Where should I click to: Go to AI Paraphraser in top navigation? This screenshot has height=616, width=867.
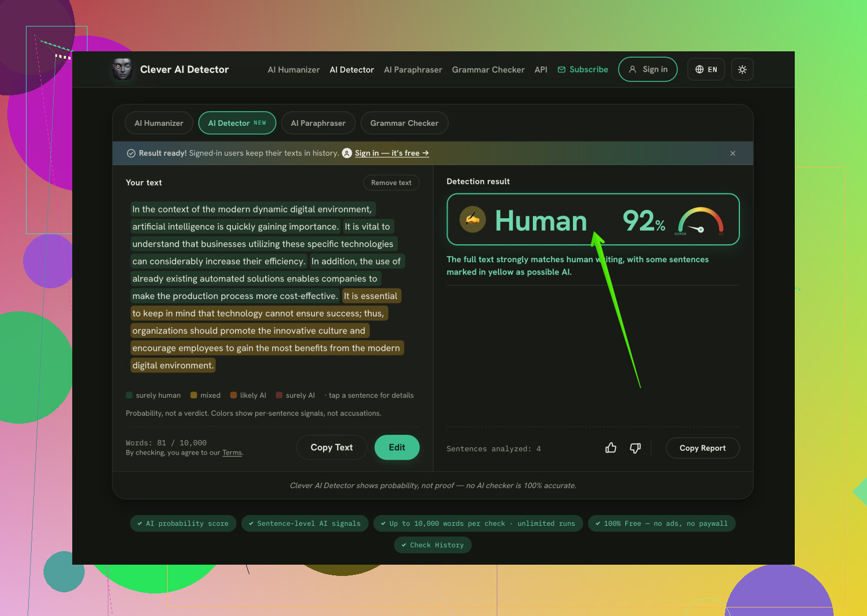(413, 69)
